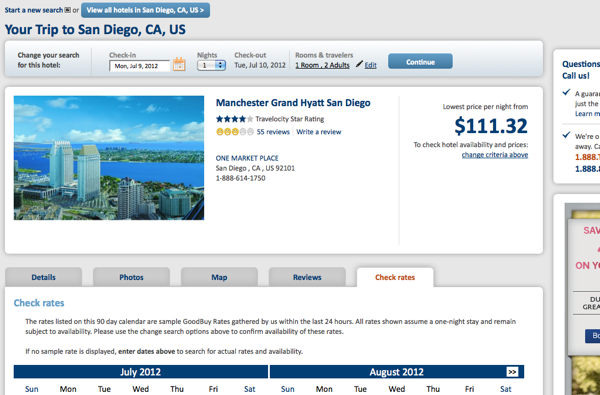Open the Map tab

(219, 277)
